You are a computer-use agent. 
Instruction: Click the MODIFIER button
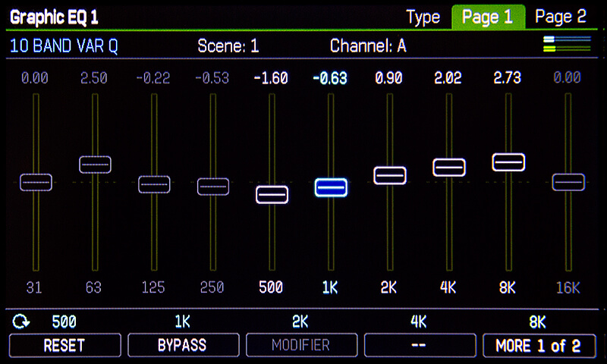coord(300,346)
